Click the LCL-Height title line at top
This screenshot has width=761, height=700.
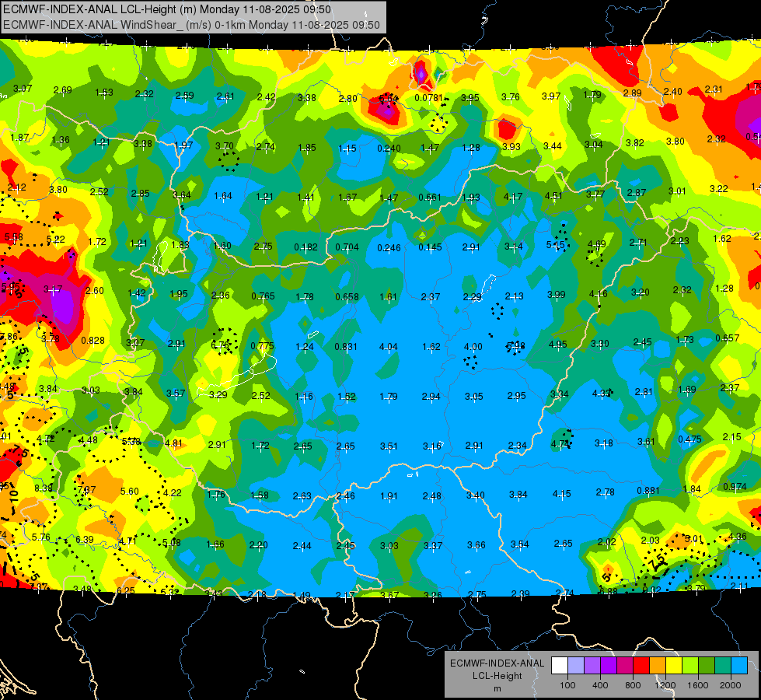pos(167,9)
